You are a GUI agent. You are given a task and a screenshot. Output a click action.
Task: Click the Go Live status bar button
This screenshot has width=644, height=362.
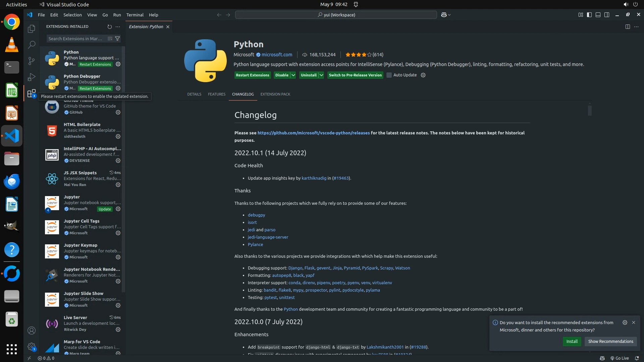(x=619, y=358)
